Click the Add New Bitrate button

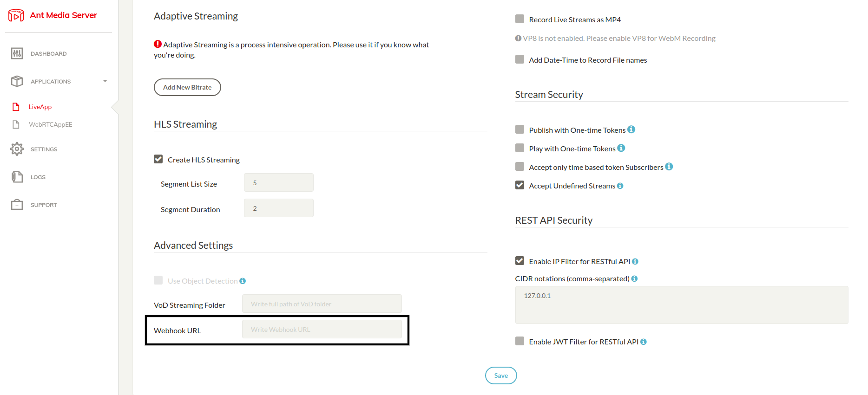[187, 87]
